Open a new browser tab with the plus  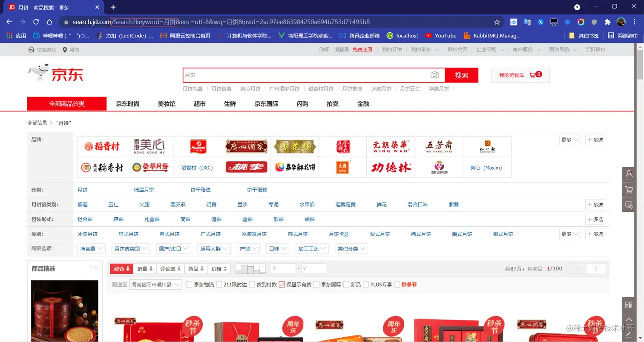(x=113, y=7)
